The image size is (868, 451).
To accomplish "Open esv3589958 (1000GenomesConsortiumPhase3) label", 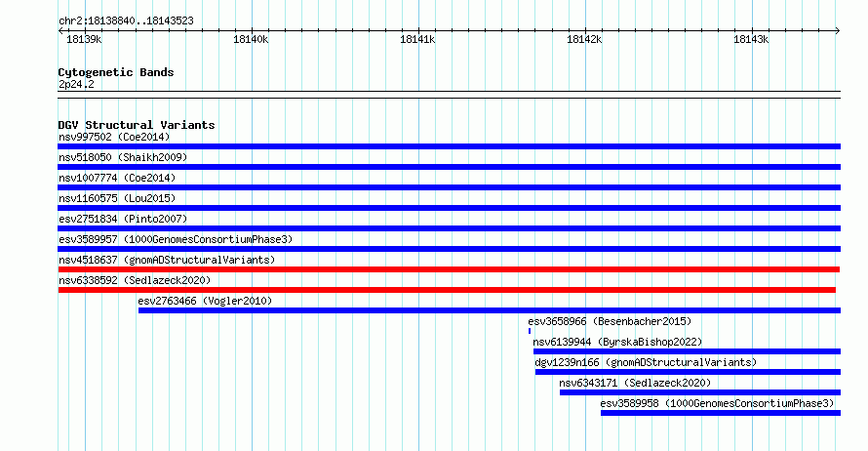I will 717,403.
